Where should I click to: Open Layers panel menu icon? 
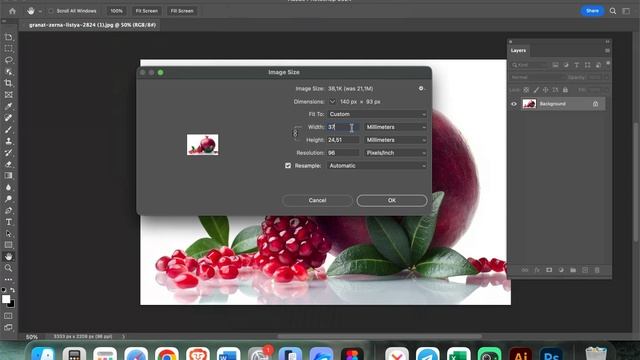coord(607,51)
